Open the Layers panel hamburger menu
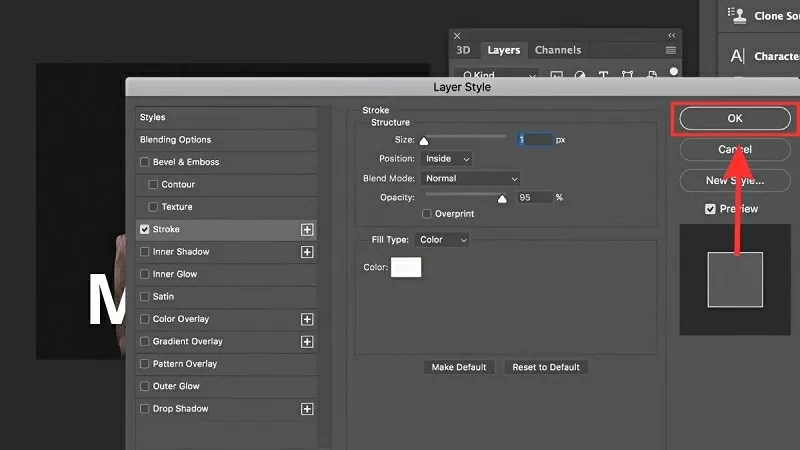 click(x=671, y=50)
